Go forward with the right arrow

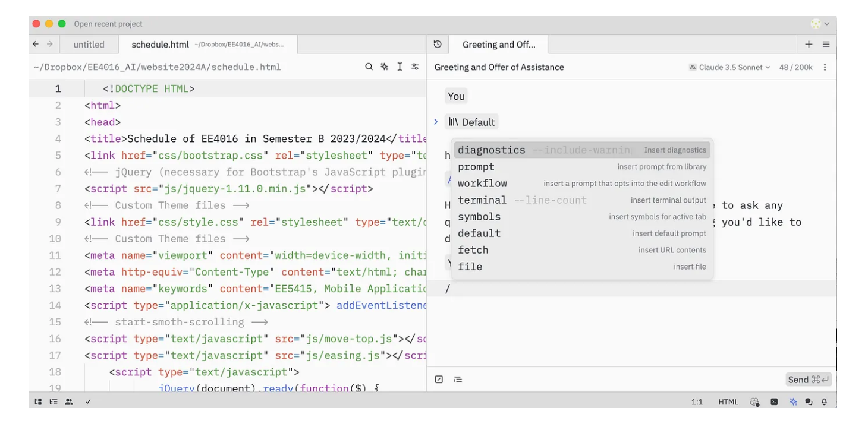[x=50, y=44]
